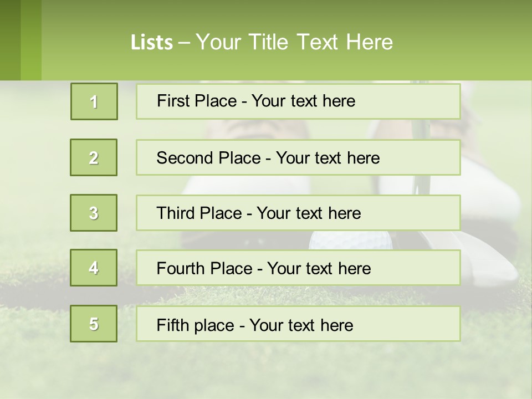Click the dark green stripe in header
Screen dimensions: 532x399
click(10, 40)
